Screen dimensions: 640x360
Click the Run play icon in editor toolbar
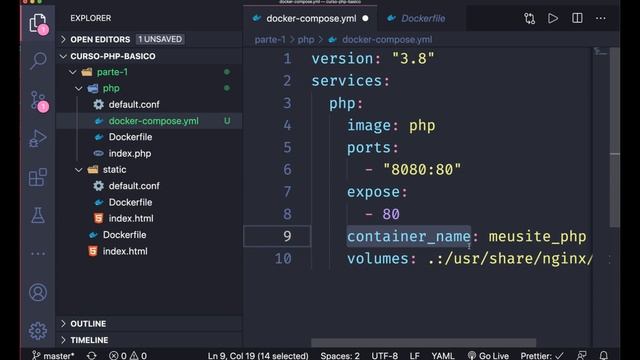(553, 18)
